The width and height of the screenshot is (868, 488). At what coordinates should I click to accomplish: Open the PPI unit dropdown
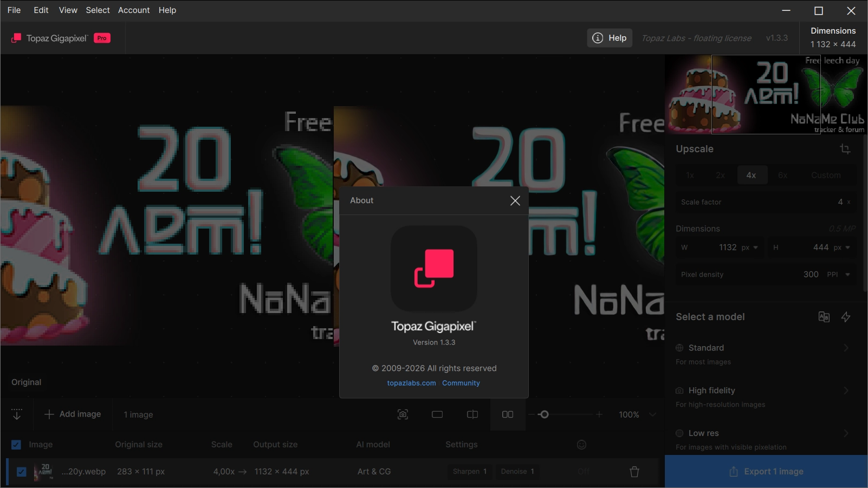tap(839, 275)
